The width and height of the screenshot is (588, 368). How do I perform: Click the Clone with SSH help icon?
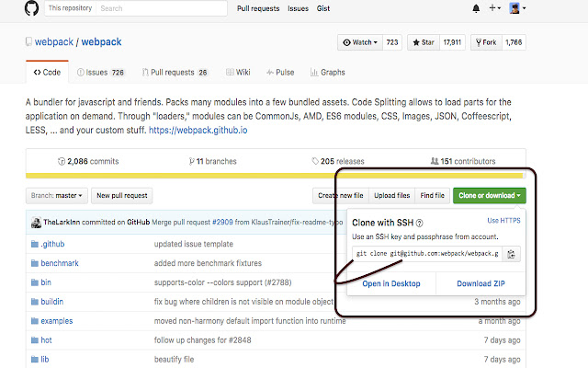click(x=420, y=223)
